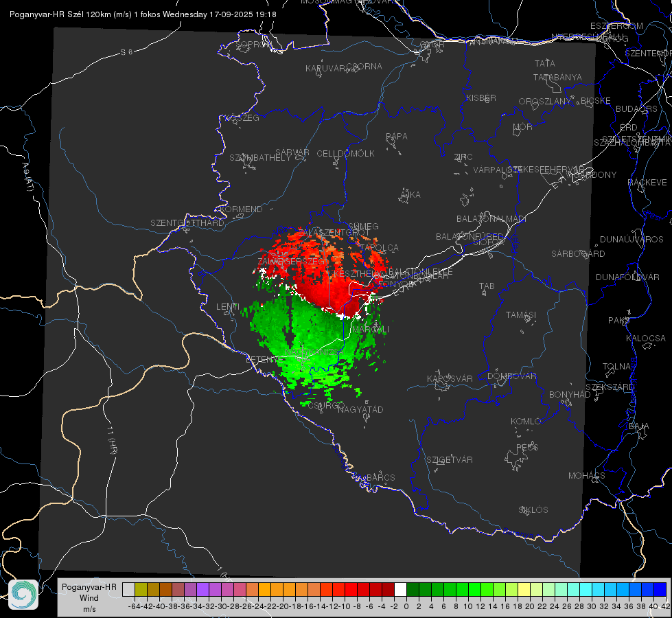The image size is (672, 618).
Task: Click the NAGYATÁD city label
Action: point(360,409)
